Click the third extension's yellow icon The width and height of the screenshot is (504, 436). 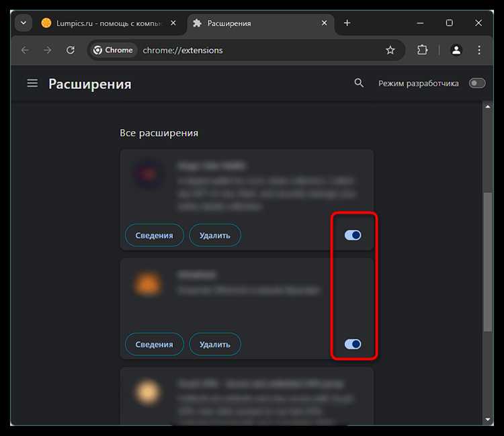[148, 392]
